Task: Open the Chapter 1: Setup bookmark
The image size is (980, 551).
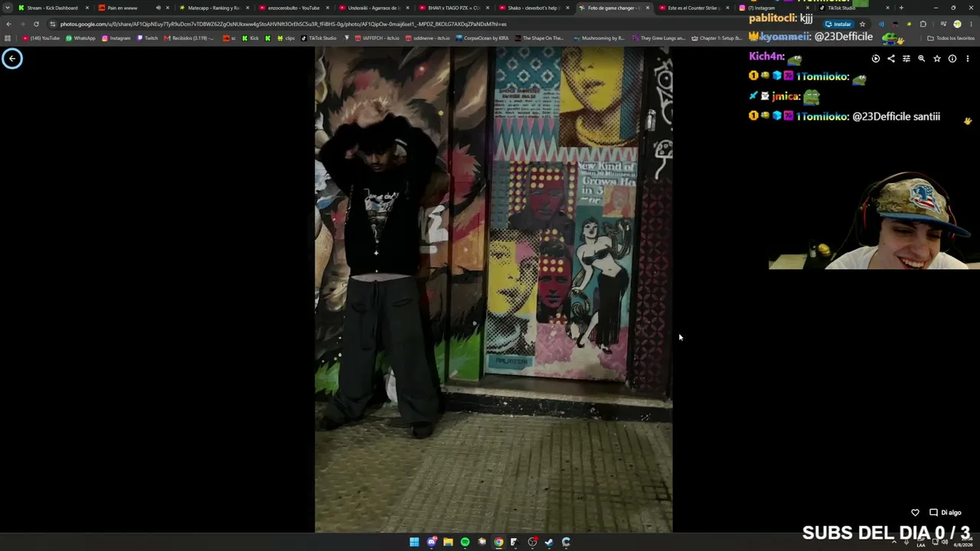Action: click(x=717, y=37)
